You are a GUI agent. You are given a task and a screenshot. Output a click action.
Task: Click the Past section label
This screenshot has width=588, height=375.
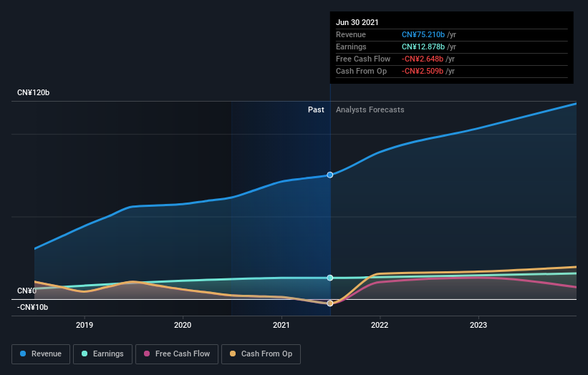pyautogui.click(x=316, y=109)
